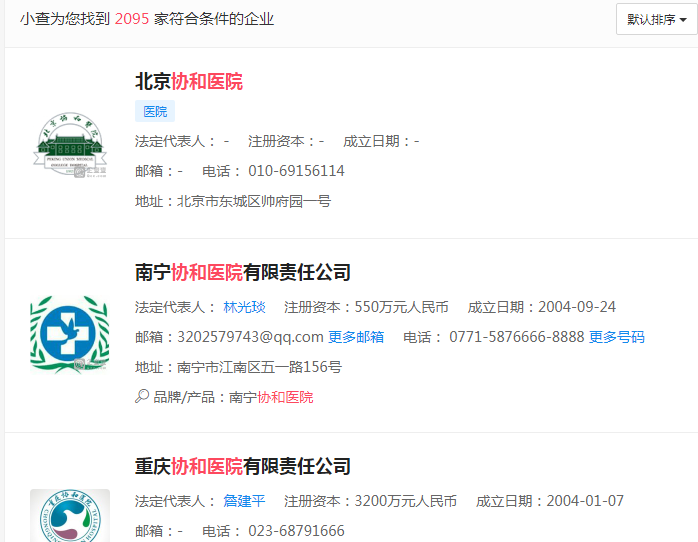Viewport: 698px width, 542px height.
Task: Show 更多邮箱 for 南宁协和医院
Action: pos(356,337)
